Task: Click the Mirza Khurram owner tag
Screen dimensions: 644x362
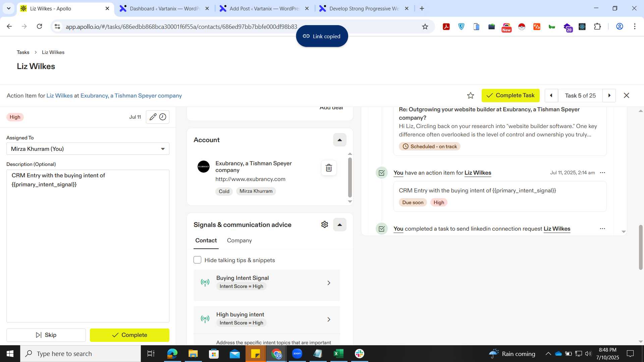Action: (256, 191)
